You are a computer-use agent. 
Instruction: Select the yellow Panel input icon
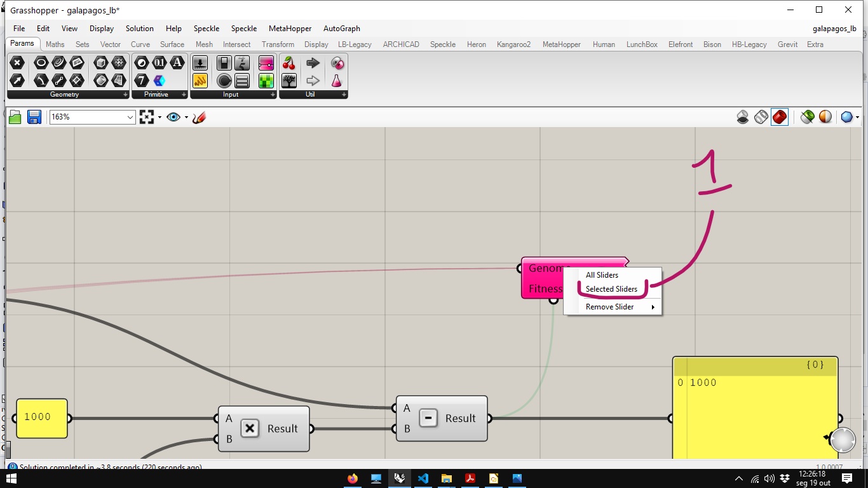click(200, 81)
